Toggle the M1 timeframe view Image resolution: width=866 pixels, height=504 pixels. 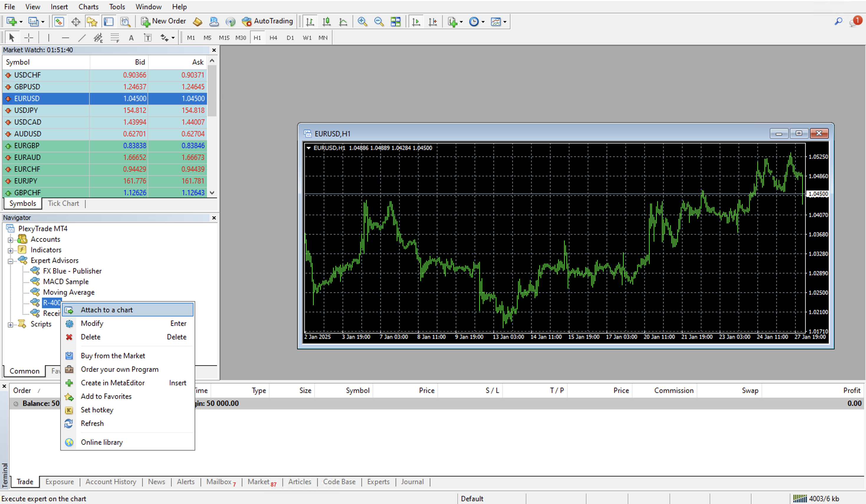tap(191, 38)
